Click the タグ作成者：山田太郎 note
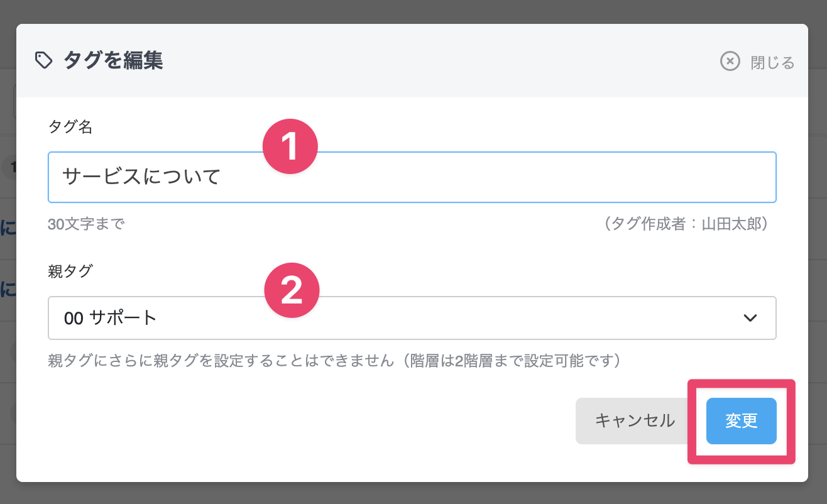 pos(686,224)
